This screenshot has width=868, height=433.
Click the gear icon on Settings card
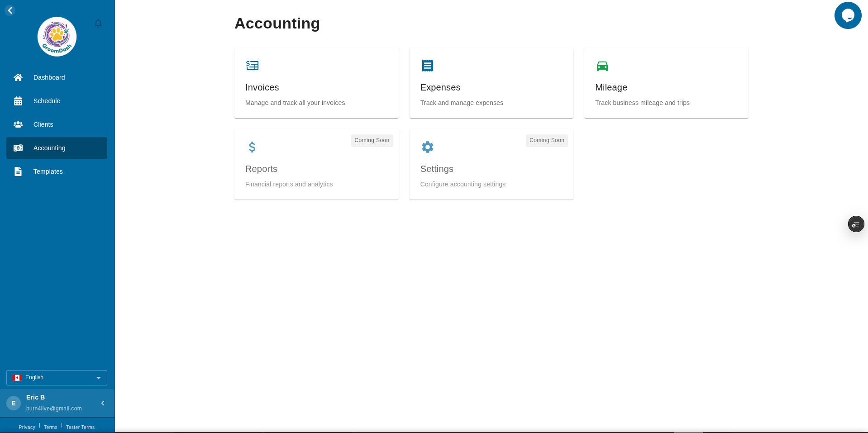point(427,147)
